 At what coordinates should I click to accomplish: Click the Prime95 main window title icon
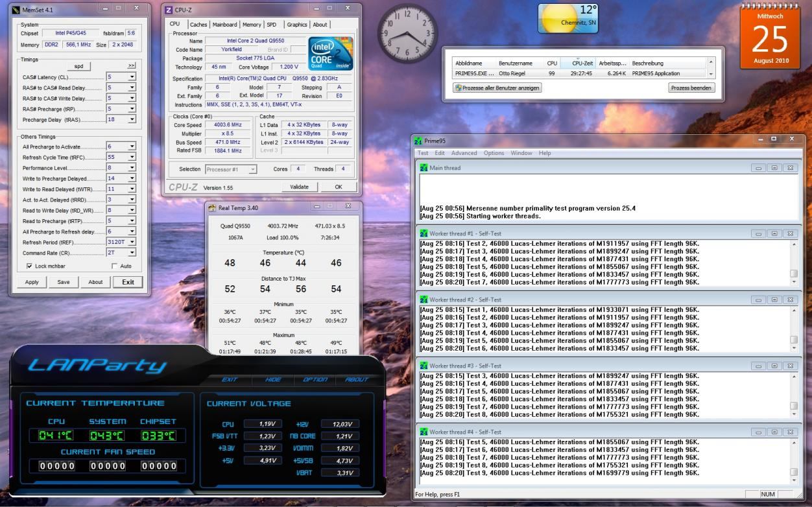tap(418, 140)
